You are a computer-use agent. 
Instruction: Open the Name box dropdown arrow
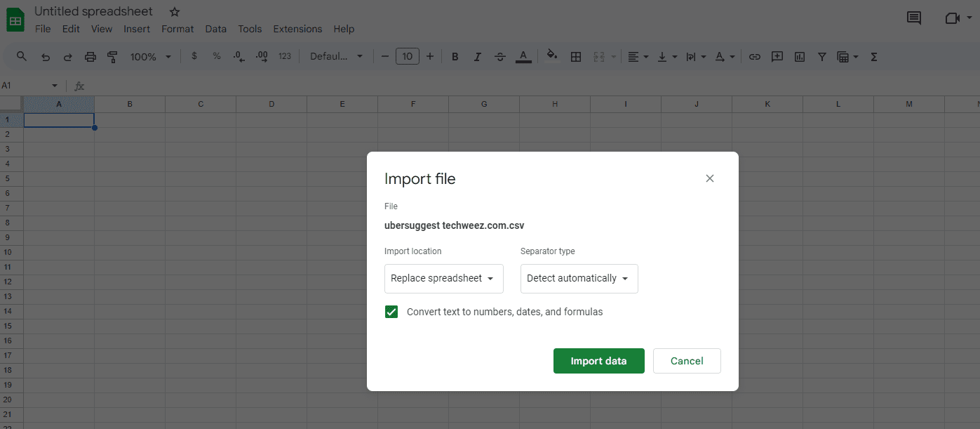pyautogui.click(x=55, y=86)
